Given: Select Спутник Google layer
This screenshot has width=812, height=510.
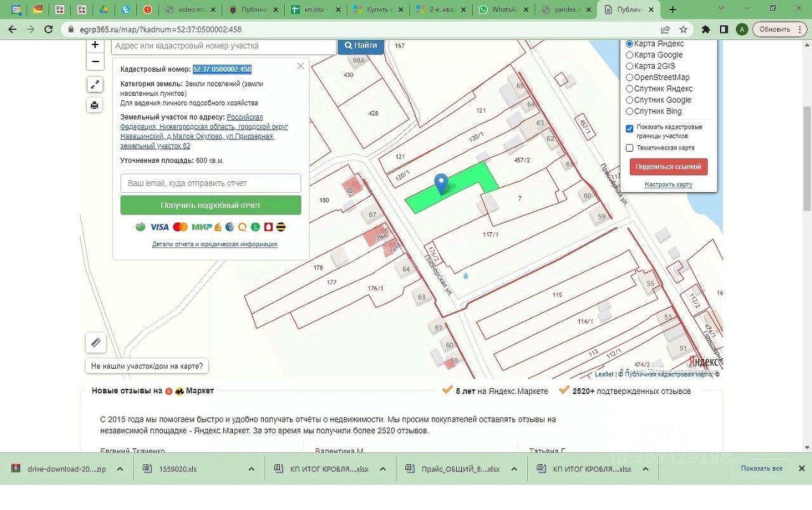Looking at the screenshot, I should pos(629,100).
